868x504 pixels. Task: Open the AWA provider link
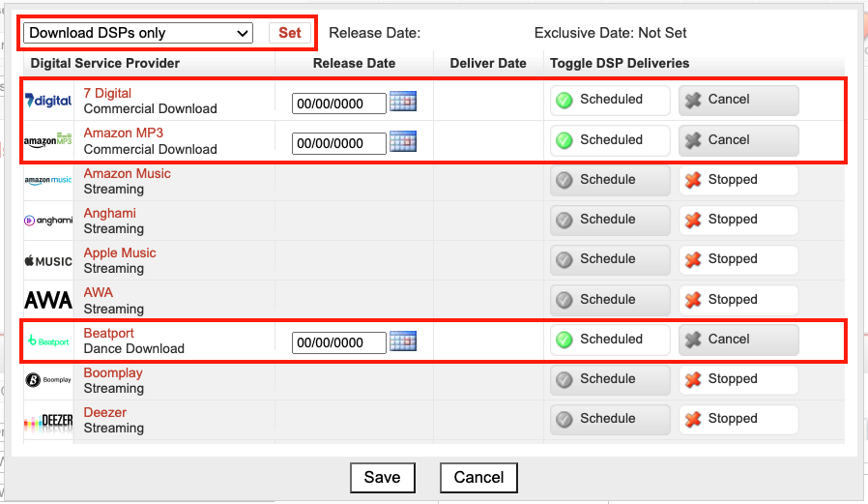point(98,292)
